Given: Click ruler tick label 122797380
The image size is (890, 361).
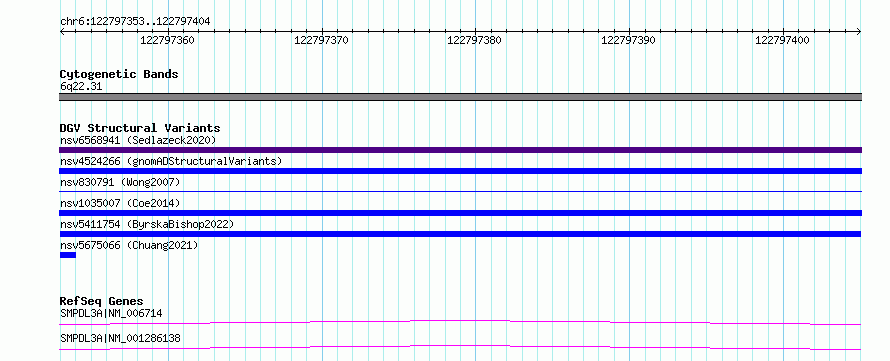Looking at the screenshot, I should point(475,40).
